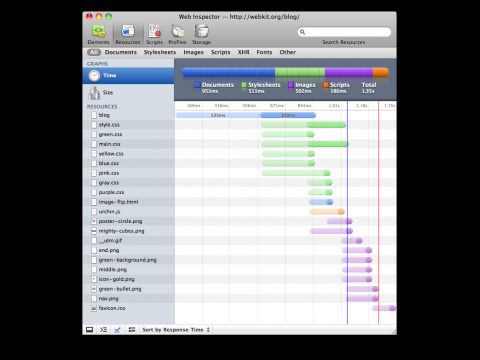Viewport: 480px width, 360px height.
Task: Open Sort by Response Time dropdown
Action: pyautogui.click(x=176, y=330)
